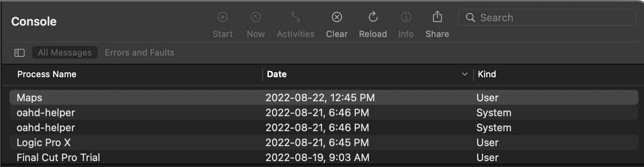Click the Share icon
The height and width of the screenshot is (167, 644).
(437, 17)
